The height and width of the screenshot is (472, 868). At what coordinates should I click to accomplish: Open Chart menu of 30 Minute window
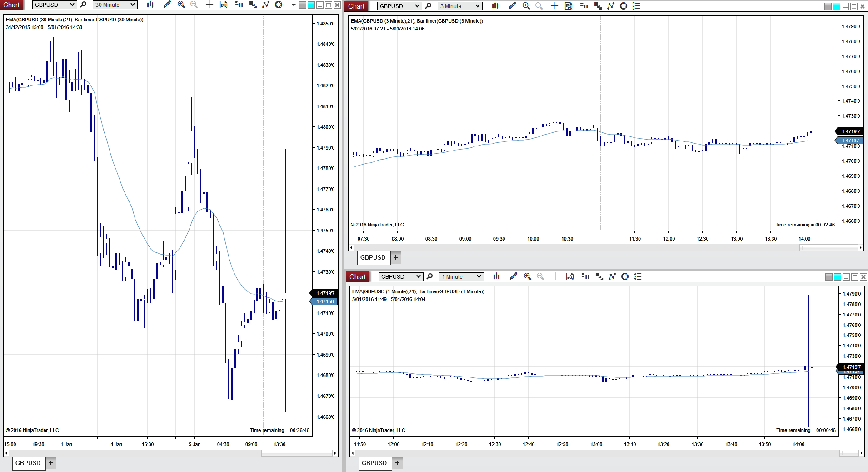(12, 5)
